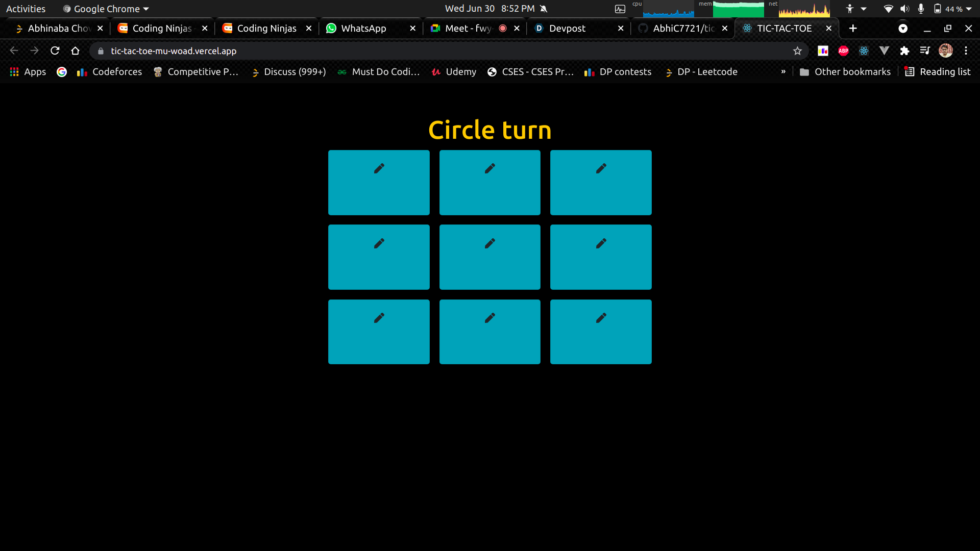This screenshot has width=980, height=551.
Task: Open the React DevTools extension icon
Action: click(x=864, y=51)
